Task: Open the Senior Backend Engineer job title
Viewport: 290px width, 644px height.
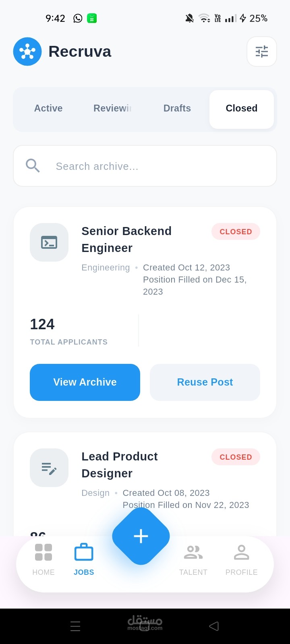Action: pyautogui.click(x=126, y=239)
